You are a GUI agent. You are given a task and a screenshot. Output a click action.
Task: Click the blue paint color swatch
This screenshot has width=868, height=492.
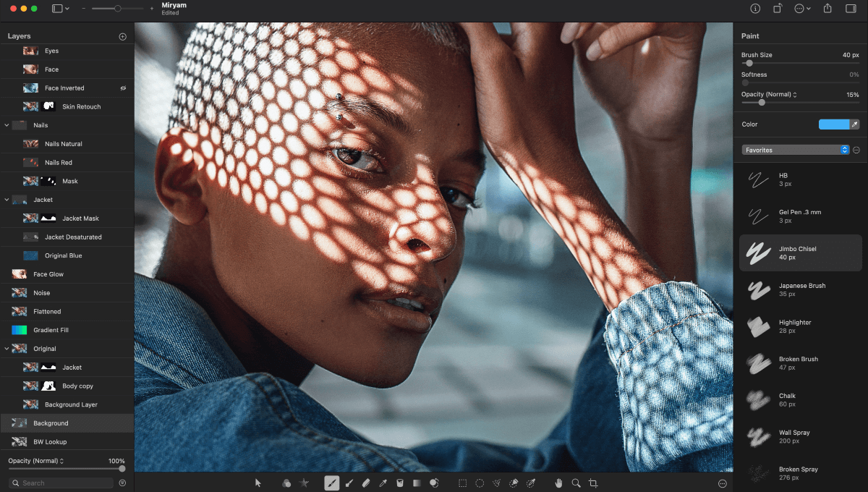click(x=833, y=124)
